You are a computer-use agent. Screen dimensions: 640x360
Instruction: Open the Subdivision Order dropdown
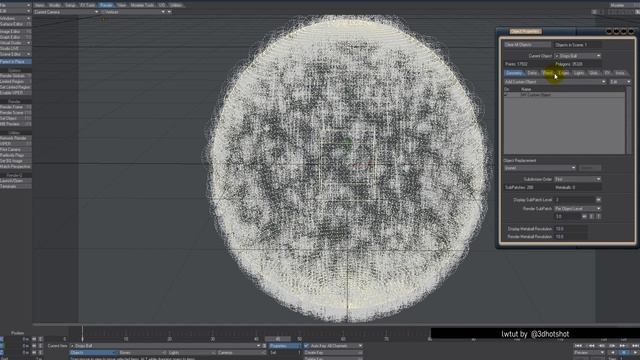578,179
